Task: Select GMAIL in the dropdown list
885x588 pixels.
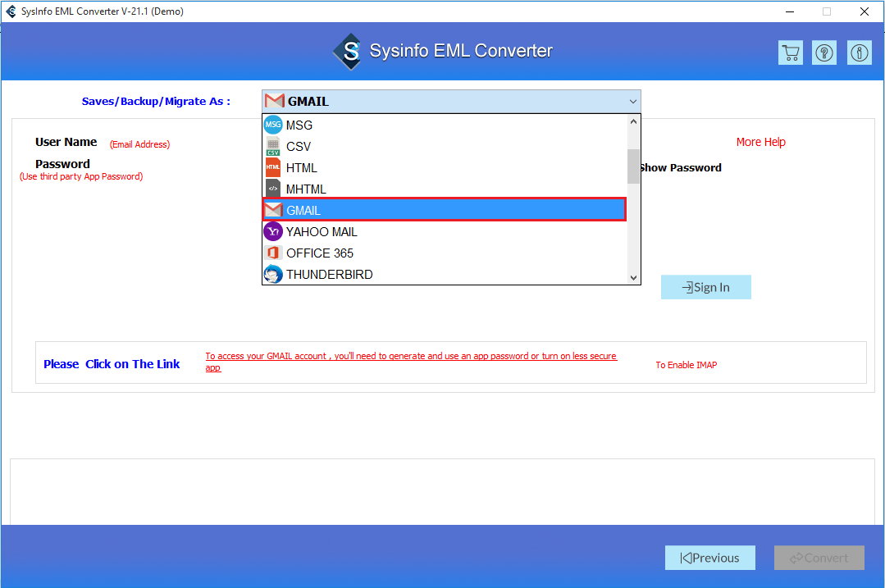Action: tap(445, 210)
